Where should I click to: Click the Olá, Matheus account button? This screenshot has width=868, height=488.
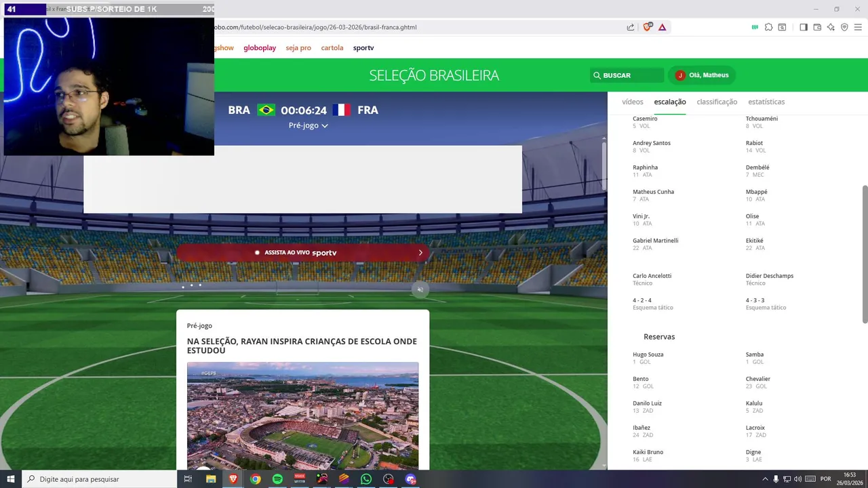pyautogui.click(x=702, y=75)
